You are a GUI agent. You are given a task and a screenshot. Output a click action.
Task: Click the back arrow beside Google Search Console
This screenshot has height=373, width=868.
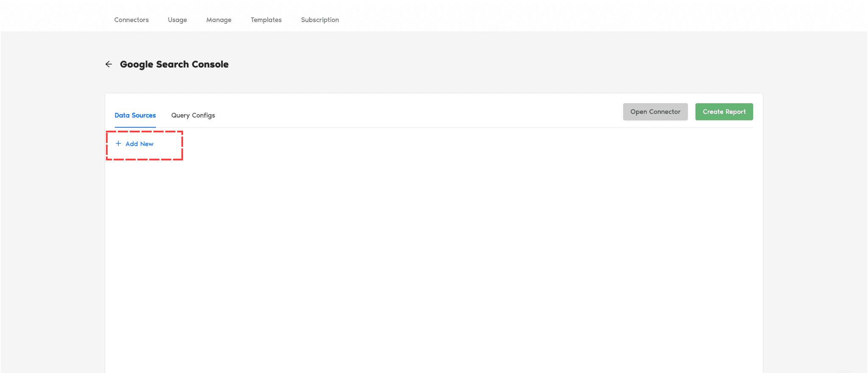coord(109,64)
